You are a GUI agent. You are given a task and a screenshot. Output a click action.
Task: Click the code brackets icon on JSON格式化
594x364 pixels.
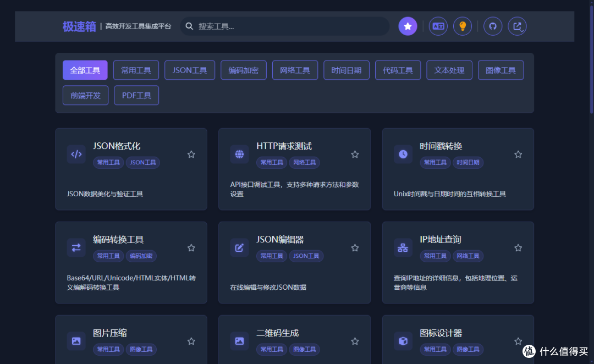76,154
